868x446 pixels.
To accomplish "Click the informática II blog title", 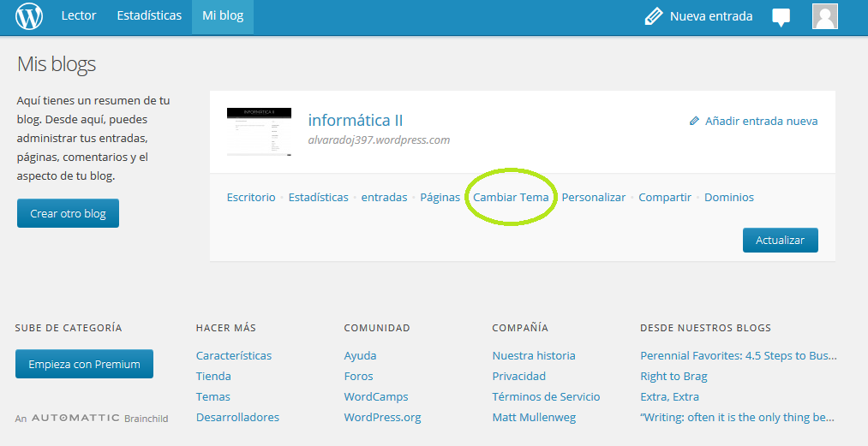I will tap(355, 121).
